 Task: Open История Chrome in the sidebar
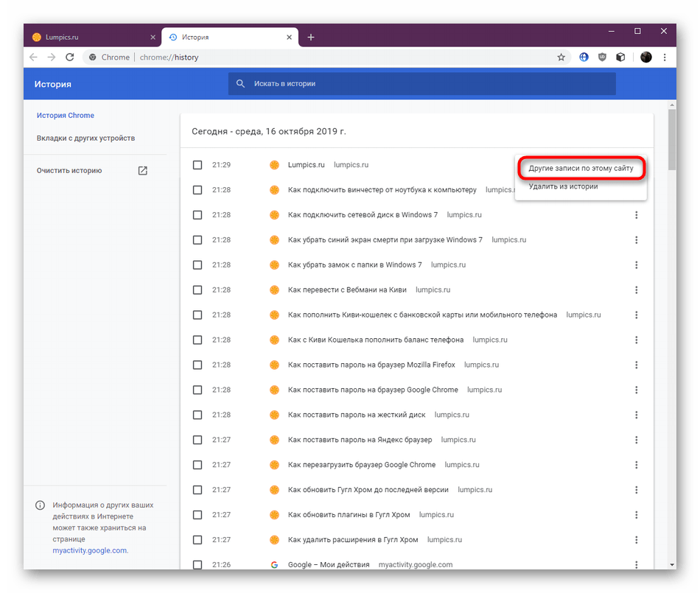(x=65, y=115)
